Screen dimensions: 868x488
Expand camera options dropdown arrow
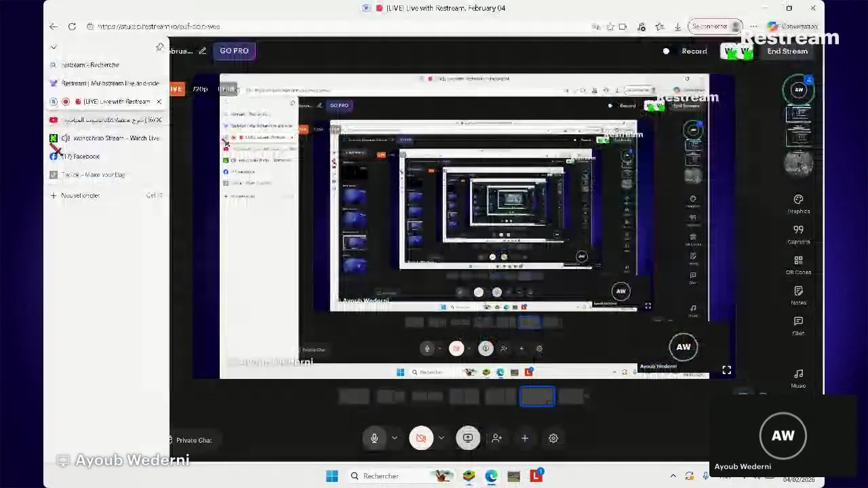click(441, 439)
